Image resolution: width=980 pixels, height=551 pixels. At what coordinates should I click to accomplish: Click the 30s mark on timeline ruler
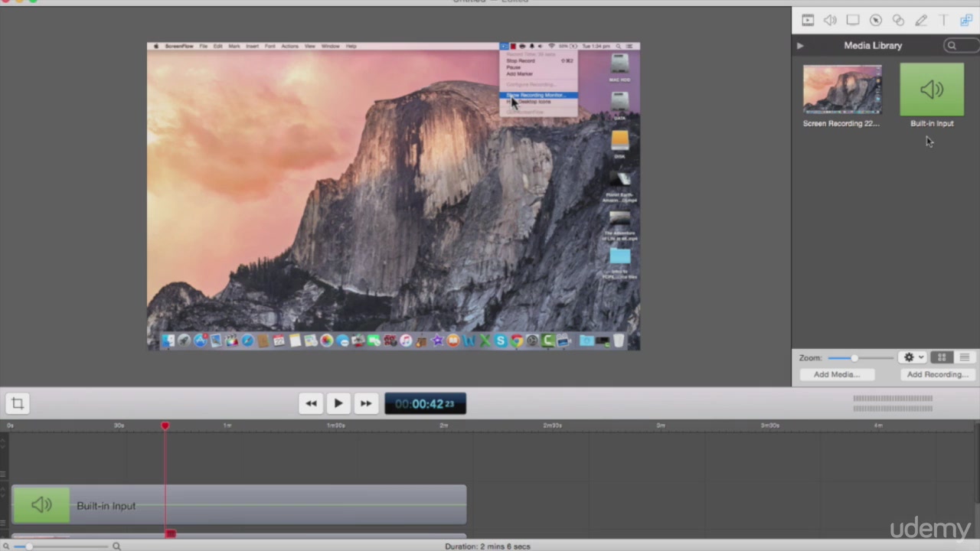coord(119,425)
